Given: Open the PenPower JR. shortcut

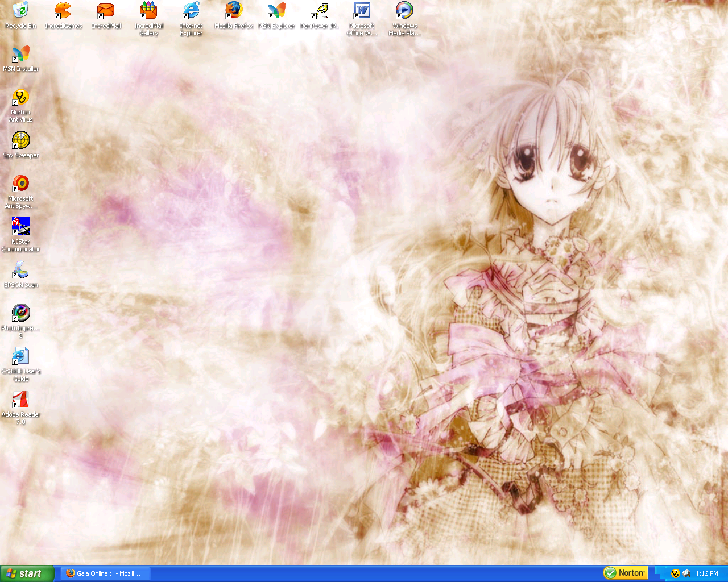Looking at the screenshot, I should (x=319, y=15).
